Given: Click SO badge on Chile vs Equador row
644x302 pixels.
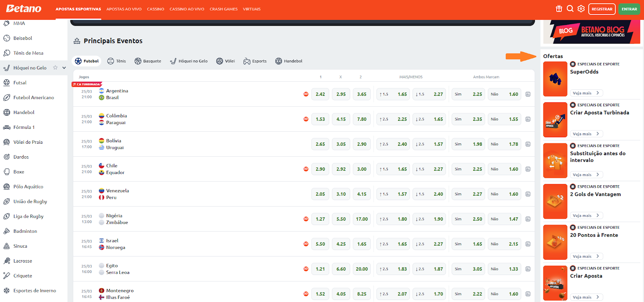Looking at the screenshot, I should point(306,169).
